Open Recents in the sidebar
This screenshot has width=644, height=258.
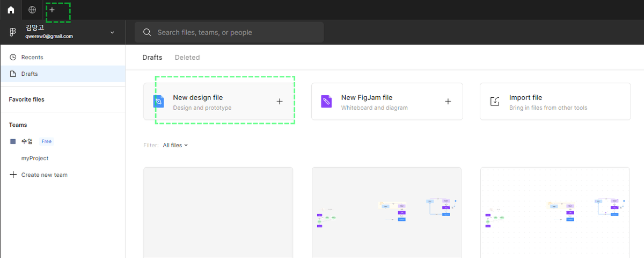click(32, 57)
